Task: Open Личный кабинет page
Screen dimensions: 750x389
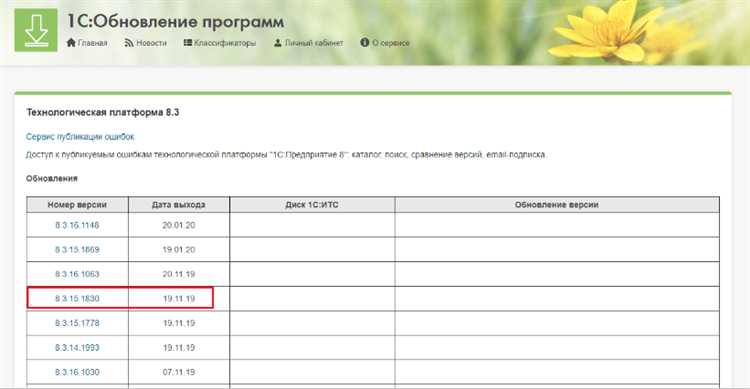Action: tap(314, 43)
